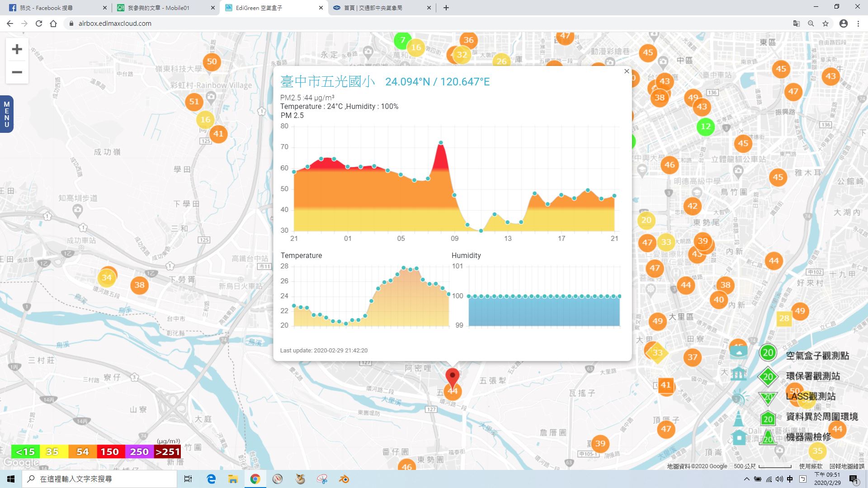
Task: Bookmark this page with star icon
Action: (826, 23)
